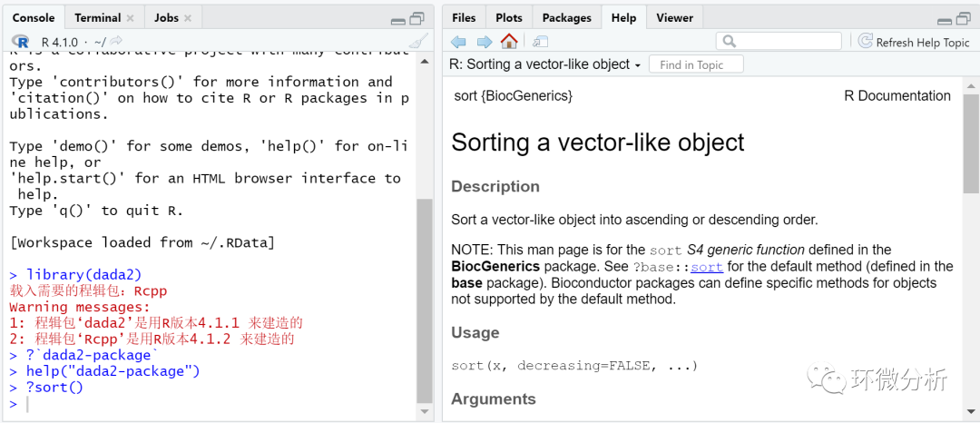Switch to the Packages tab

coord(567,18)
